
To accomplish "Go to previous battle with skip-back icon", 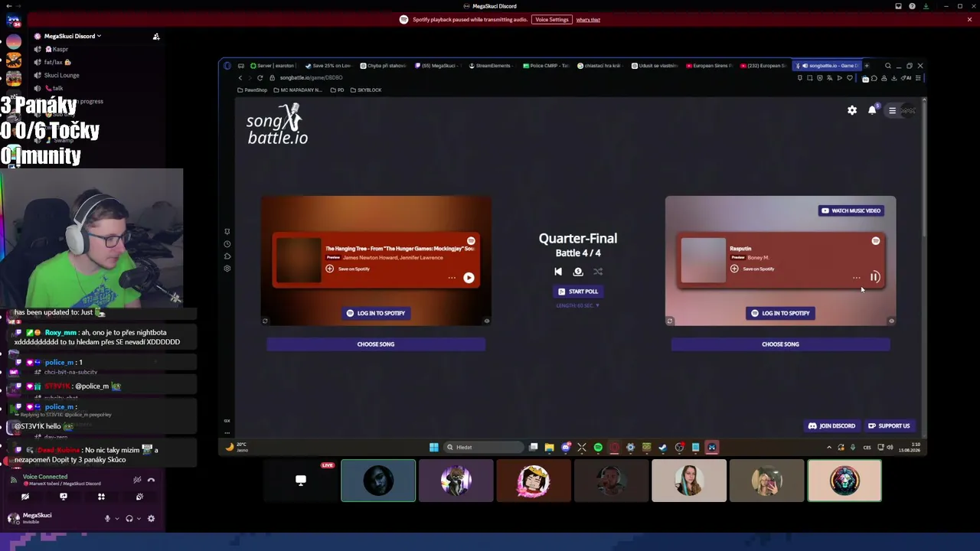I will pos(558,272).
